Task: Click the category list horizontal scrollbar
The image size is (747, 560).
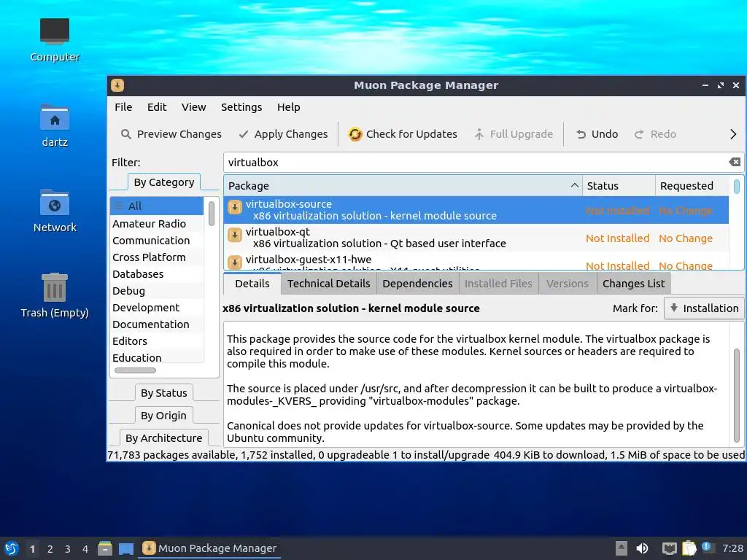Action: pyautogui.click(x=135, y=370)
